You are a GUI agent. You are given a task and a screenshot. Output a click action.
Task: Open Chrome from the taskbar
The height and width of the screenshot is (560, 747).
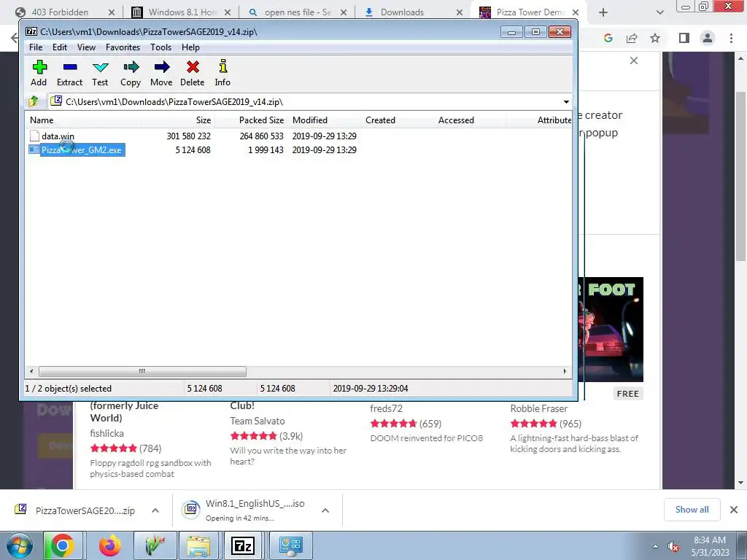62,545
